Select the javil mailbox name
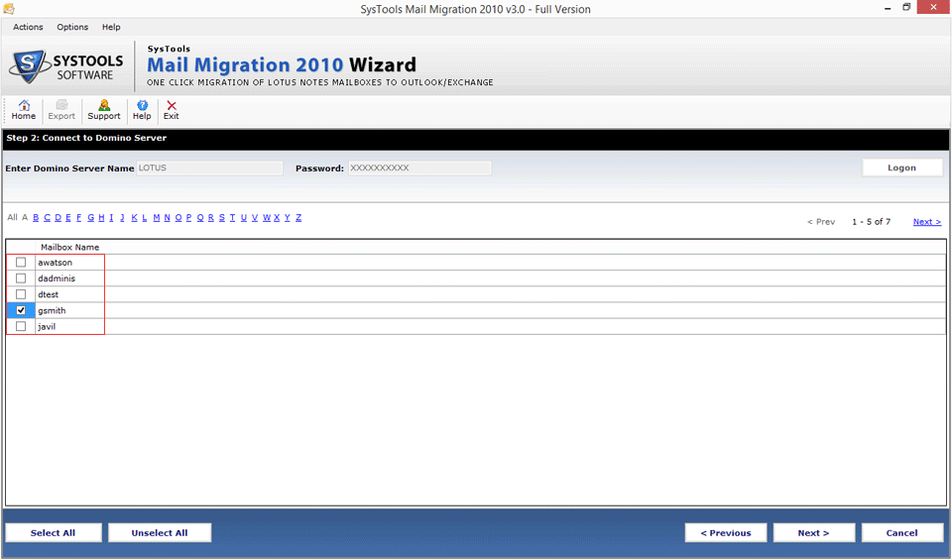The height and width of the screenshot is (560, 952). [x=47, y=326]
